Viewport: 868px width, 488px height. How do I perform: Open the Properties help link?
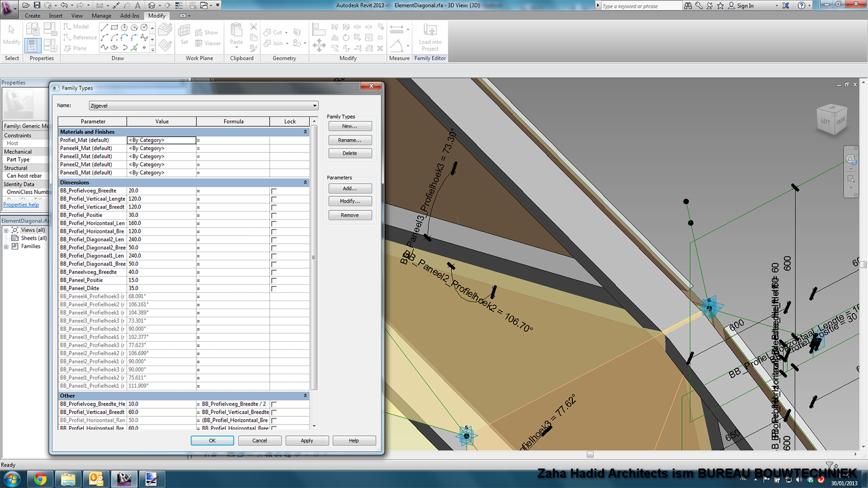[x=21, y=204]
